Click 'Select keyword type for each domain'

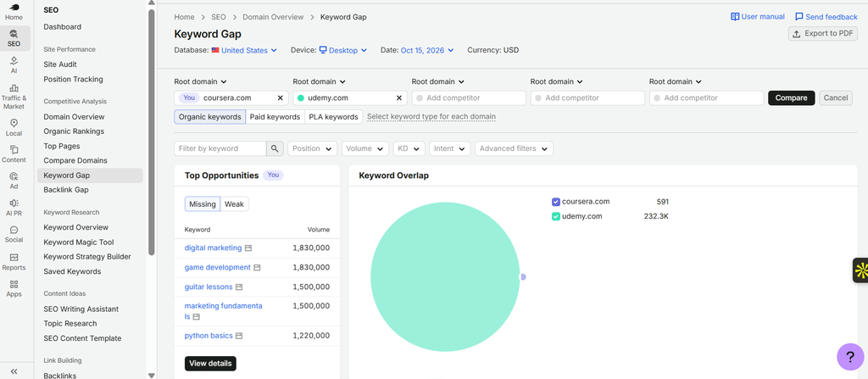pos(431,117)
